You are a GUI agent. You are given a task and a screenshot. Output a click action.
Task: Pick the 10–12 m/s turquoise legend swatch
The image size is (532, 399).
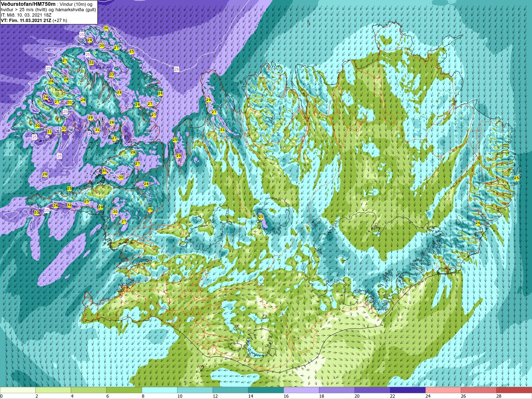(195, 390)
